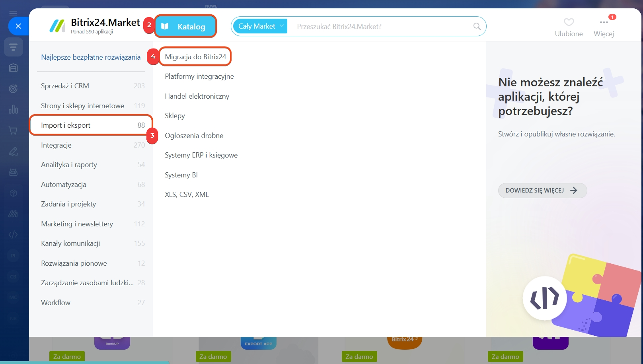Select Rozwiązania pionowe category
Screen dimensions: 643x364
[93, 263]
